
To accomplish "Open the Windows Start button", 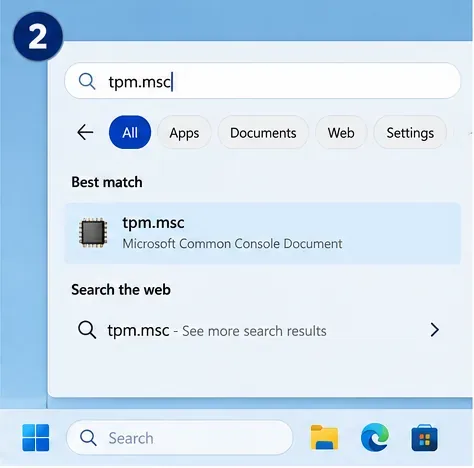I will tap(36, 438).
